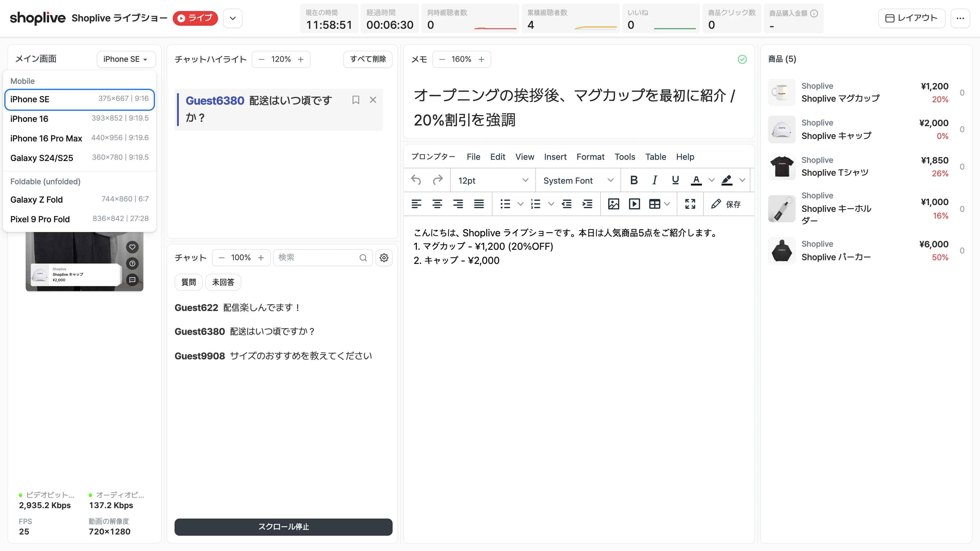Open chat settings gear

(384, 258)
